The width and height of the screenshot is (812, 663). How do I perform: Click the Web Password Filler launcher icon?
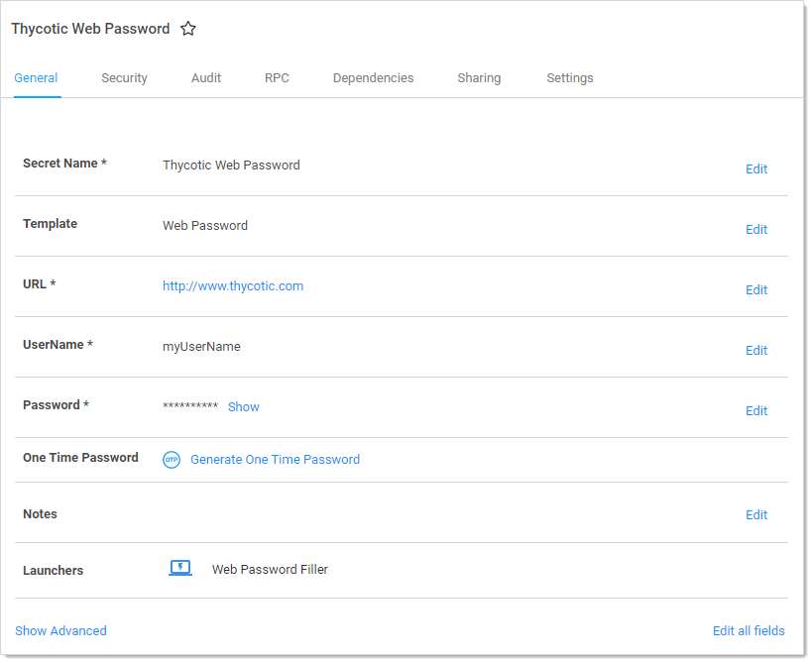pos(180,569)
